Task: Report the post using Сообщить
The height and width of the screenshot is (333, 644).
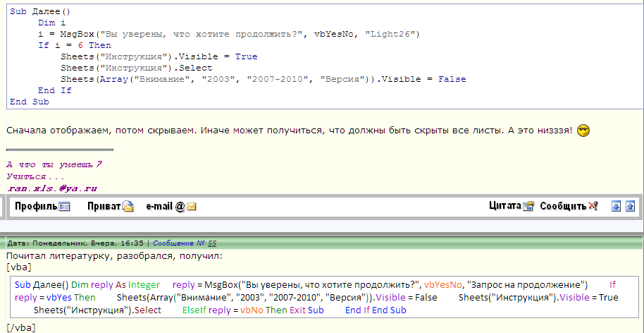Action: pos(569,206)
